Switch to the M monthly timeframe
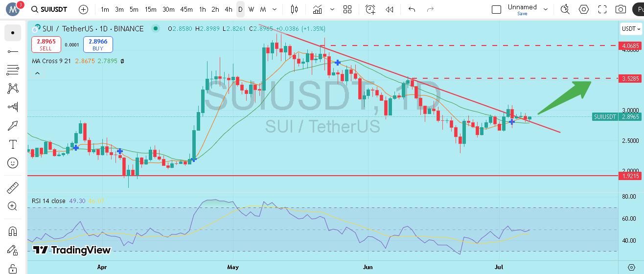This screenshot has width=644, height=274. (x=263, y=9)
